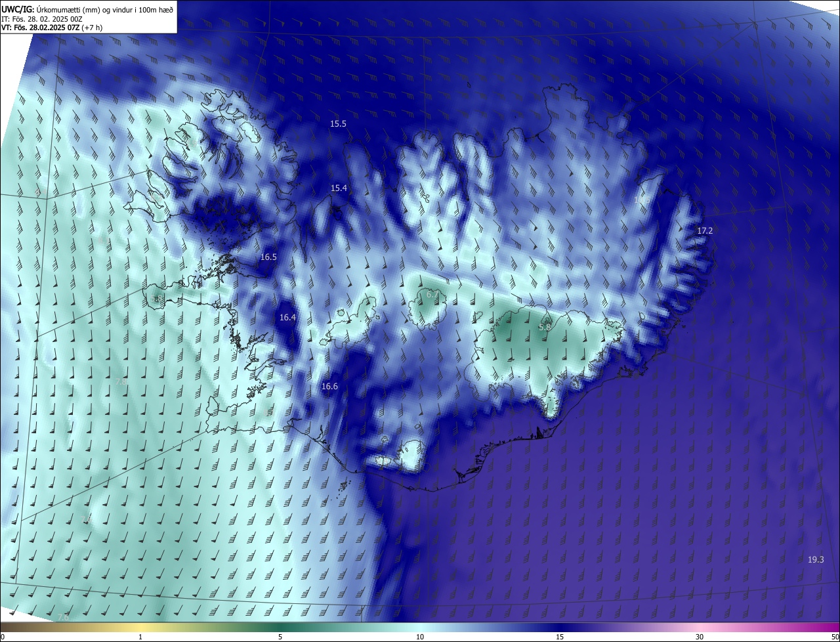Viewport: 840px width, 642px height.
Task: Select the 16.4 value label
Action: (x=287, y=318)
